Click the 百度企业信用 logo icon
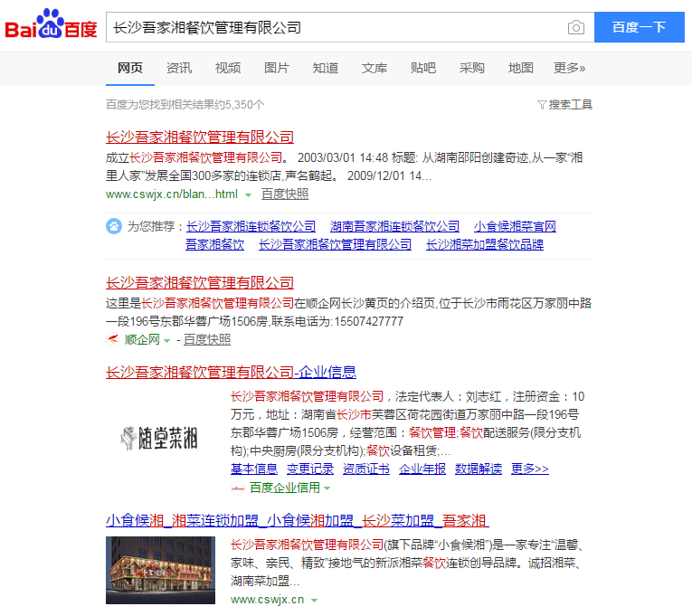Viewport: 692px width, 616px height. pos(238,488)
